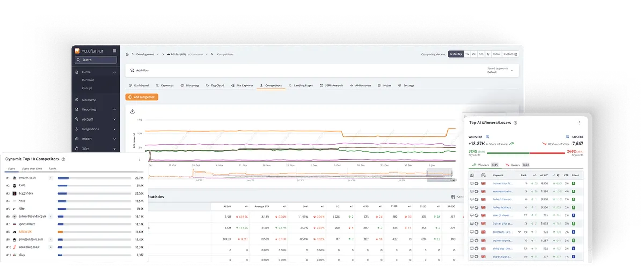The width and height of the screenshot is (644, 269).
Task: Sort by the AI SoV change column
Action: [x=555, y=175]
